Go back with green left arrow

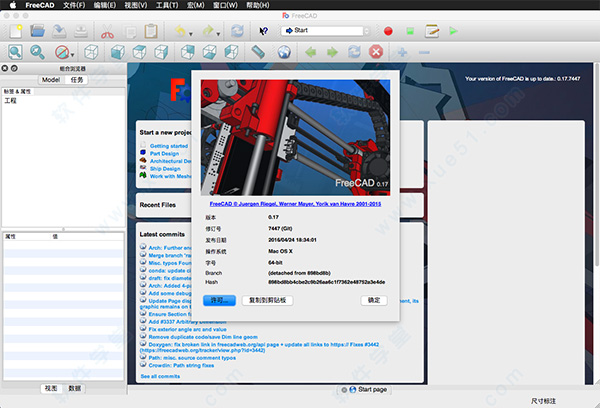[311, 52]
